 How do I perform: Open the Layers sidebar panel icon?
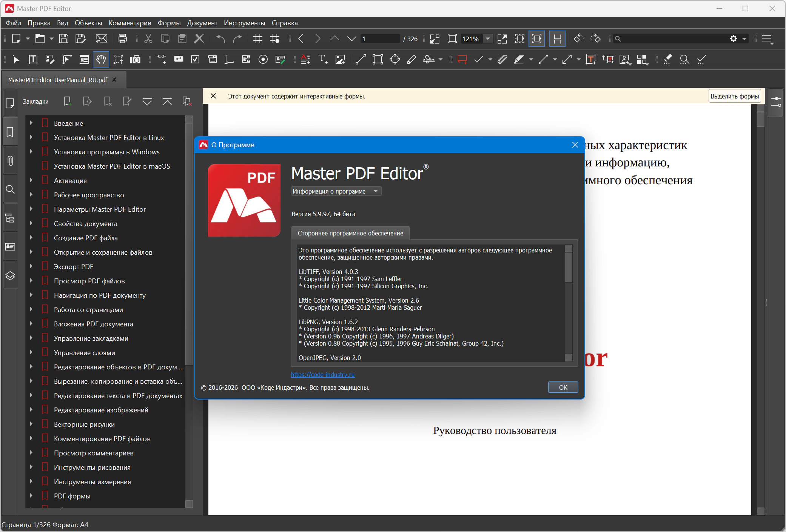tap(10, 276)
